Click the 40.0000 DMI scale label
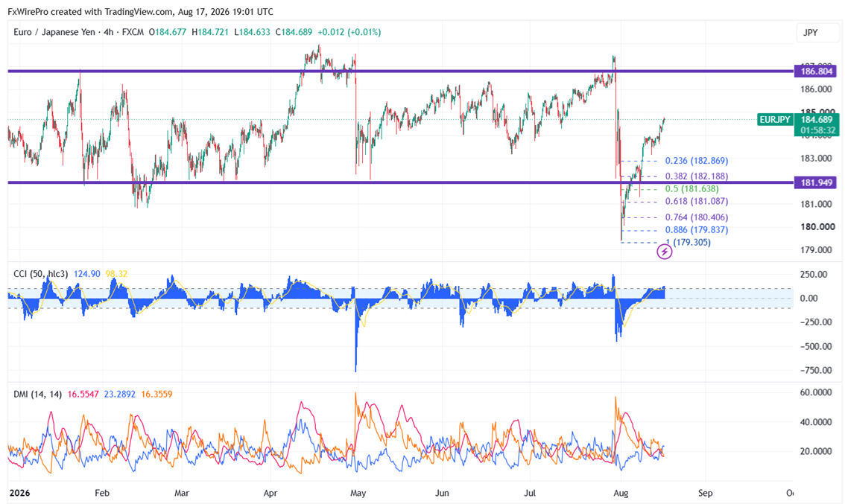The height and width of the screenshot is (504, 845). [816, 421]
